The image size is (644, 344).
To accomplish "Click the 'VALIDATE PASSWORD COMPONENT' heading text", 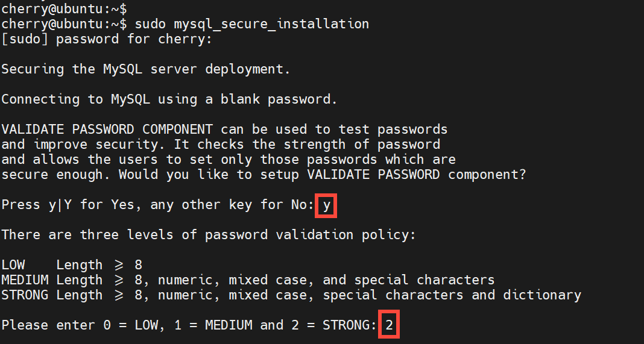I will pyautogui.click(x=107, y=130).
